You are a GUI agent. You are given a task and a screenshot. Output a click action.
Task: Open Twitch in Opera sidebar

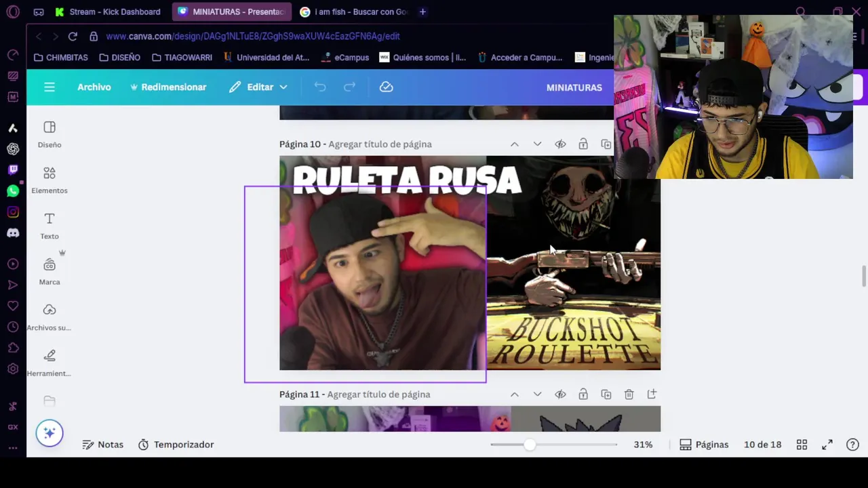pos(13,169)
